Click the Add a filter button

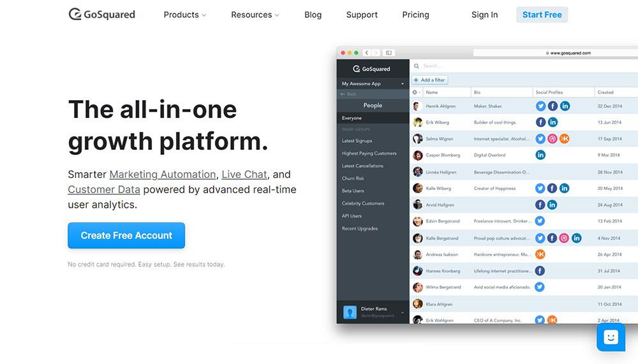point(429,80)
